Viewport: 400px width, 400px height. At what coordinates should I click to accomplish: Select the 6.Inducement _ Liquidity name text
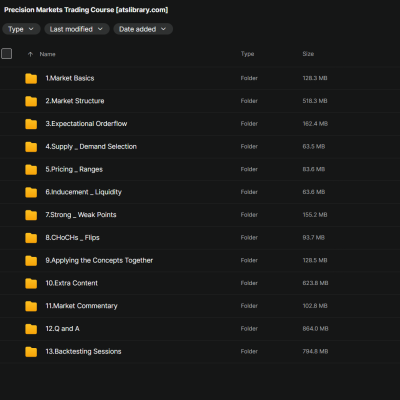click(x=84, y=192)
